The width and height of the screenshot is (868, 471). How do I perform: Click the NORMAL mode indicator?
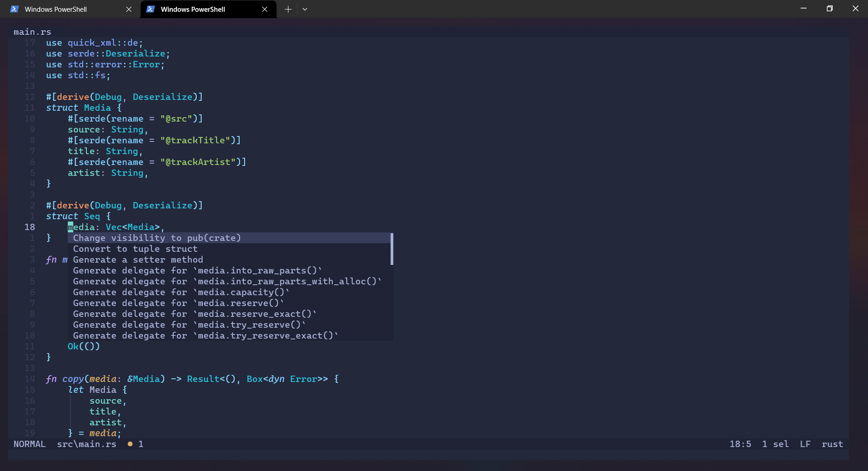[x=29, y=444]
